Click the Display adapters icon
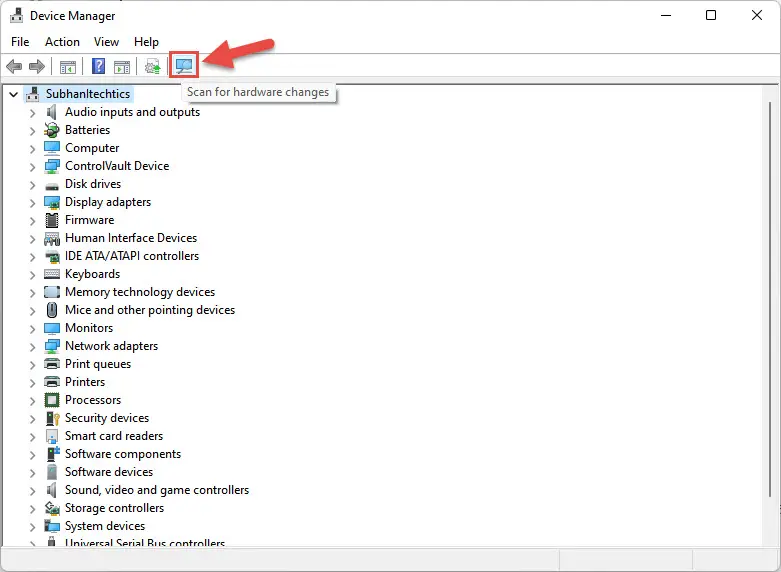This screenshot has width=781, height=572. 52,202
